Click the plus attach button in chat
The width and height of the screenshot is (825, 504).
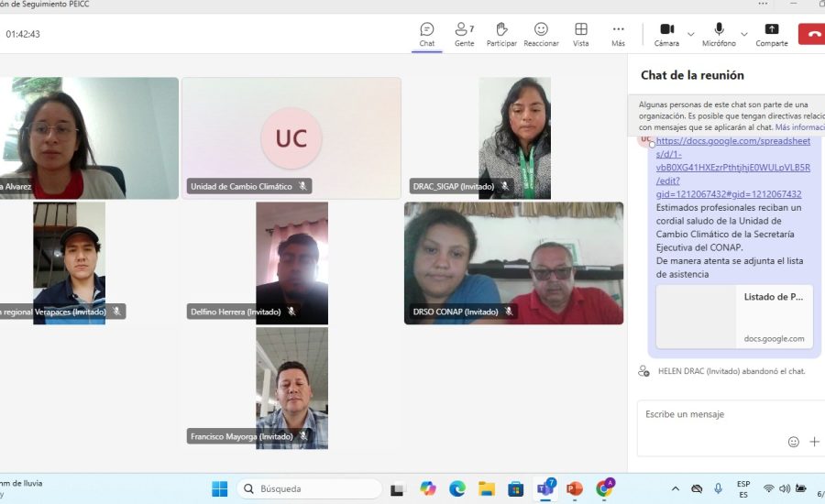point(814,442)
